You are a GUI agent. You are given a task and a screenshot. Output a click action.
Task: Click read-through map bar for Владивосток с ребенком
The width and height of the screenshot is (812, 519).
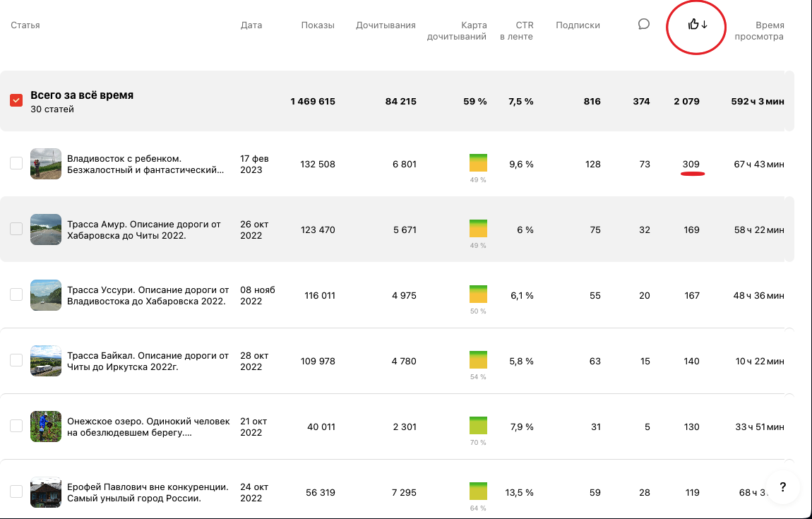tap(478, 162)
